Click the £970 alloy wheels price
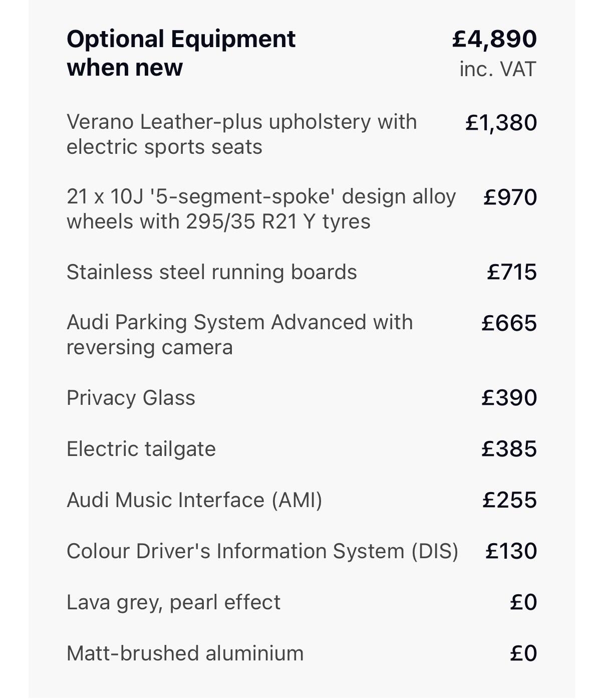Image resolution: width=604 pixels, height=700 pixels. coord(510,197)
